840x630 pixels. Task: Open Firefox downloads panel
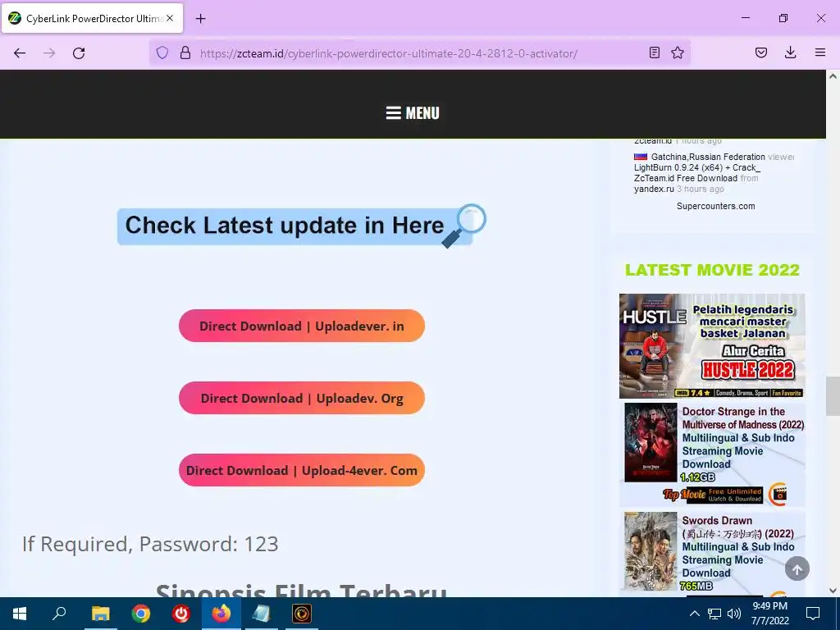tap(790, 52)
